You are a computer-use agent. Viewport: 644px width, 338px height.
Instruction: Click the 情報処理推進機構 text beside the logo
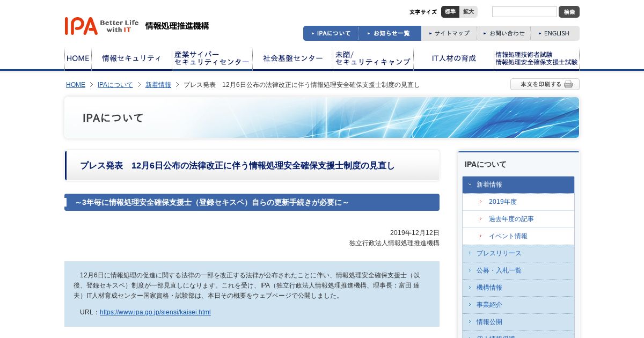[x=177, y=26]
